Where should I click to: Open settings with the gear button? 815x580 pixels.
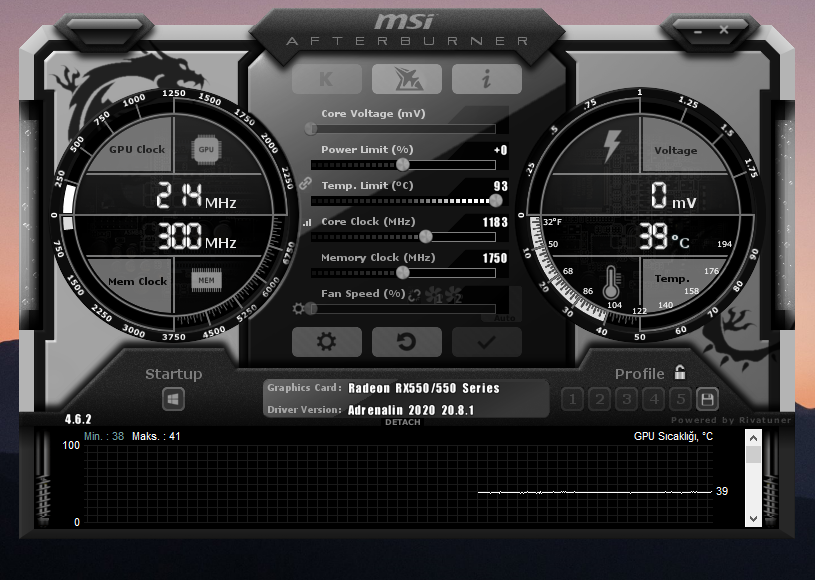click(326, 342)
